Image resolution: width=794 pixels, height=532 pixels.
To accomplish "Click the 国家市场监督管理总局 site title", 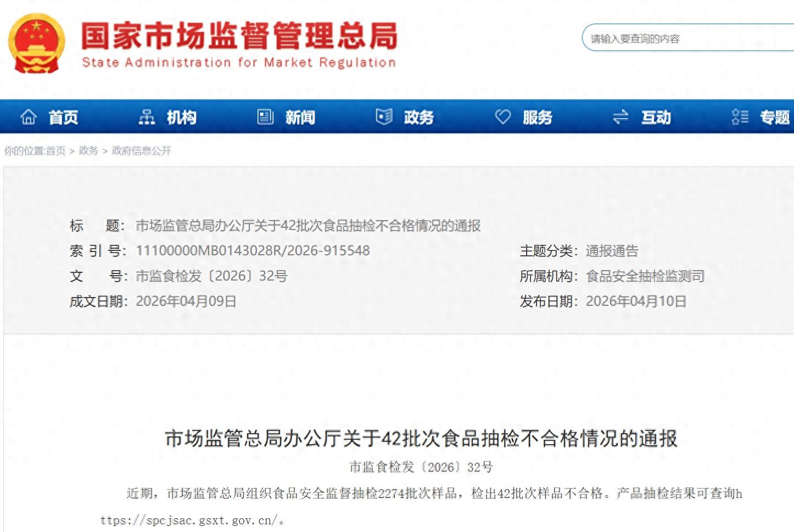I will pos(239,36).
